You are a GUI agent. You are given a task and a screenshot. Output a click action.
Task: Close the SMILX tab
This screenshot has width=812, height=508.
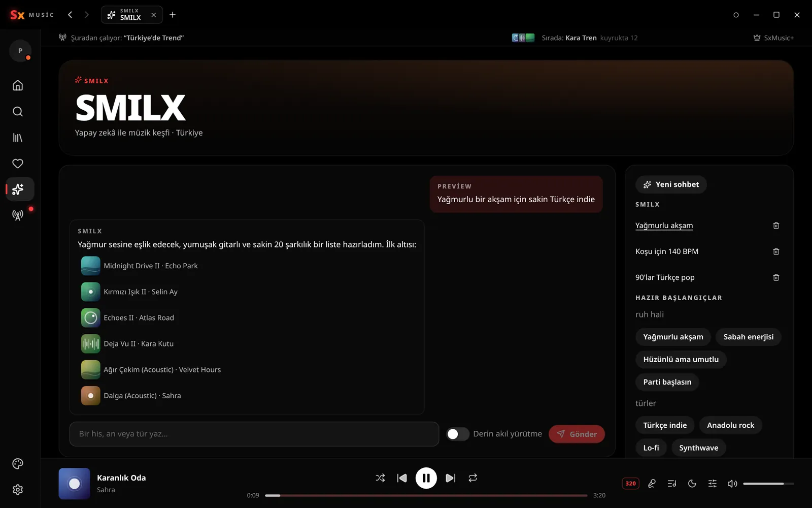coord(154,15)
